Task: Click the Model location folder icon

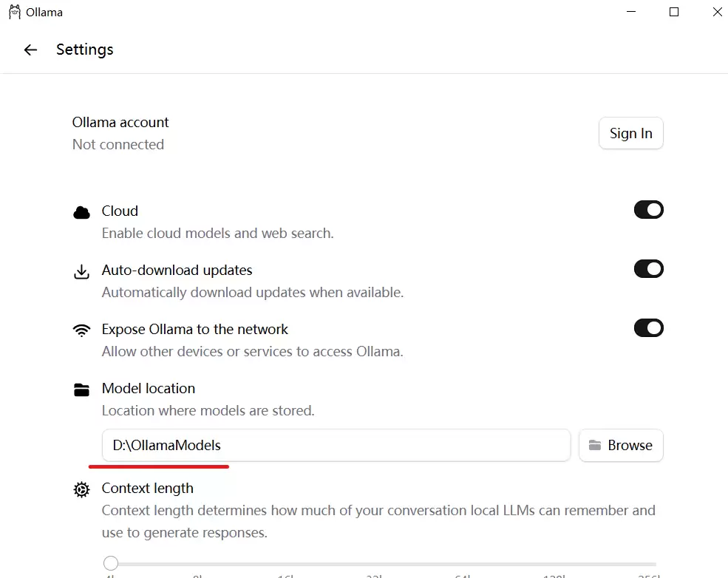Action: click(81, 390)
